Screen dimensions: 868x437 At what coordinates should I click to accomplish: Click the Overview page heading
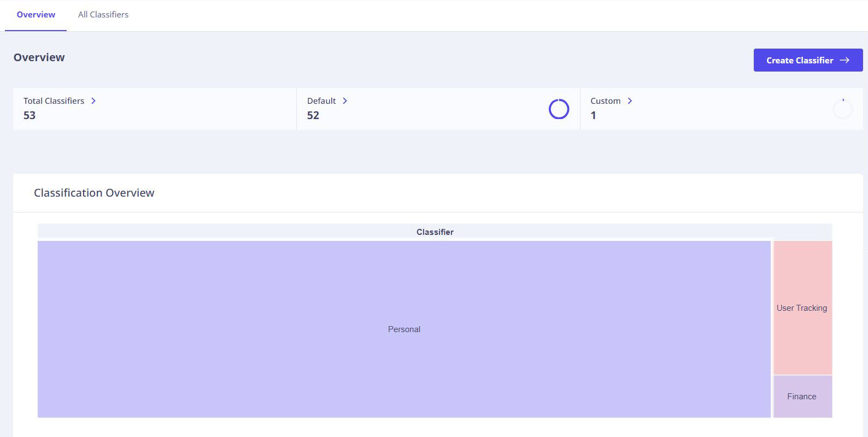39,57
